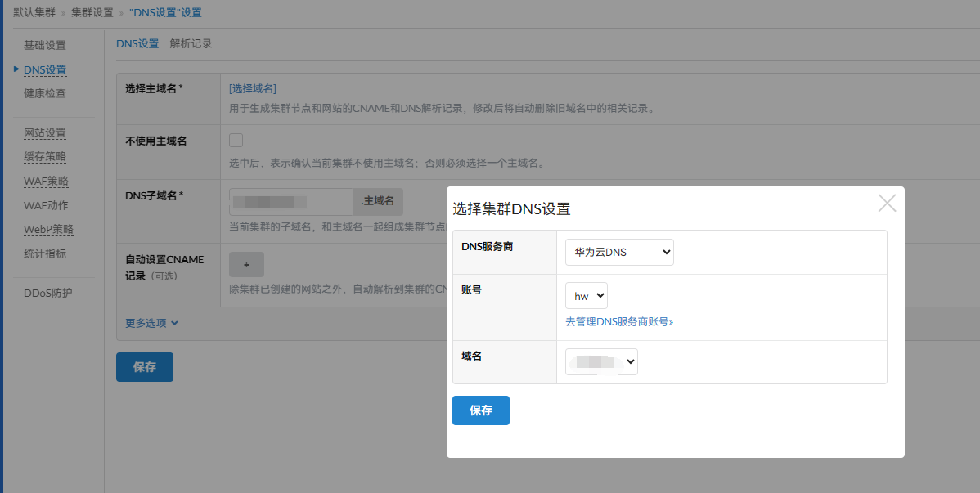Image resolution: width=980 pixels, height=493 pixels.
Task: Click the plus button for 自动设置CNAME记录
Action: click(x=246, y=265)
